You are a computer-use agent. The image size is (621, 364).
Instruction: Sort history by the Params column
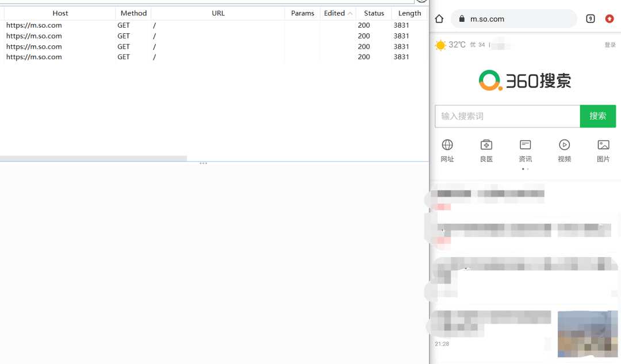(x=302, y=13)
